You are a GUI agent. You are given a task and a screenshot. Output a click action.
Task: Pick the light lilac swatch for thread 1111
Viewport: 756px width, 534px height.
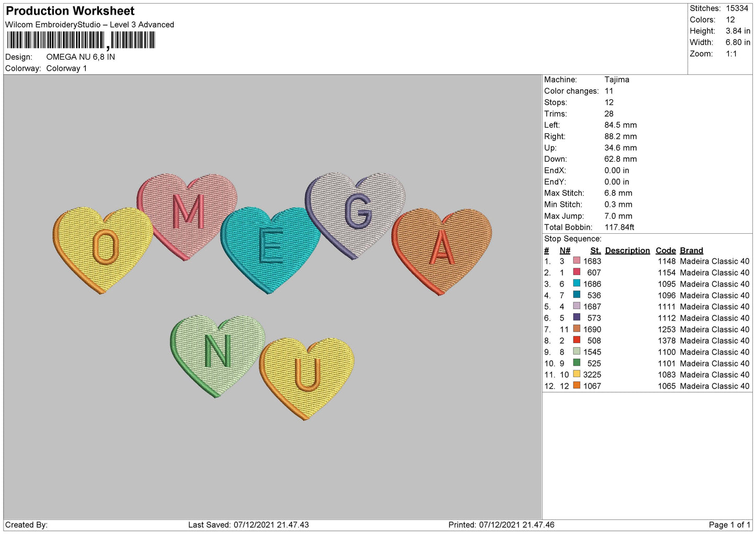click(577, 306)
